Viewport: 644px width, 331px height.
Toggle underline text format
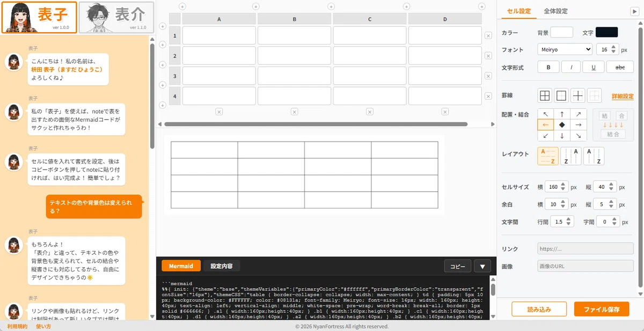coord(594,68)
